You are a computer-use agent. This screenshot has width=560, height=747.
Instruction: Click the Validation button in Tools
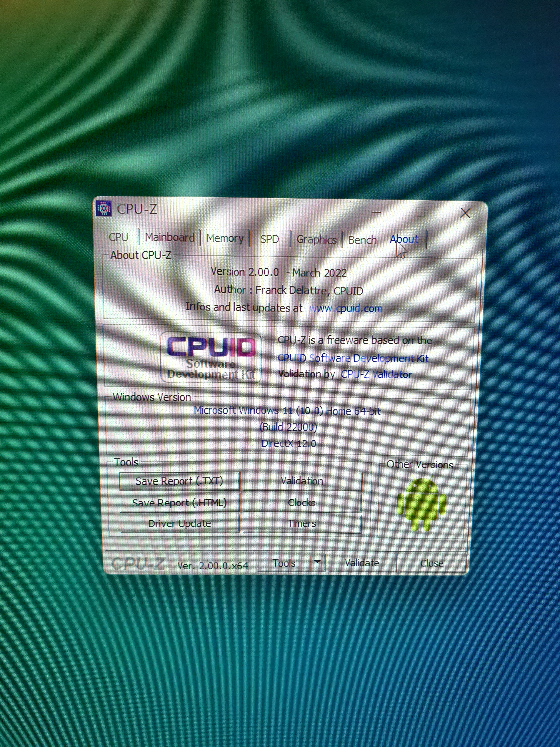pyautogui.click(x=302, y=481)
